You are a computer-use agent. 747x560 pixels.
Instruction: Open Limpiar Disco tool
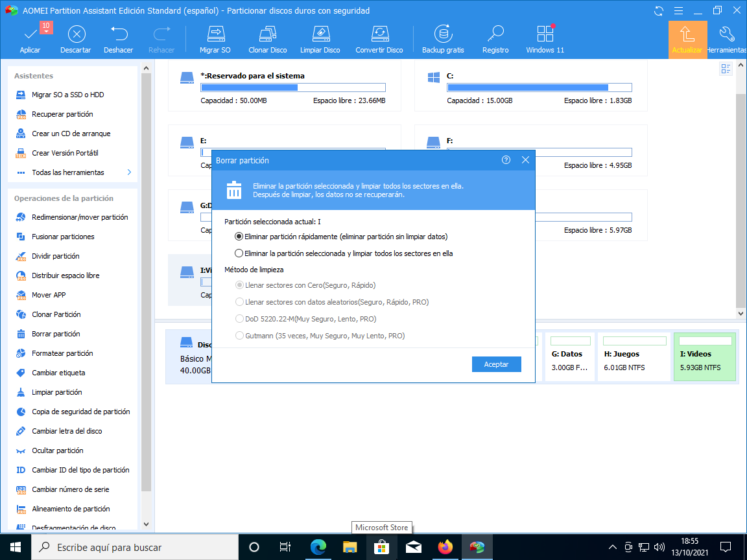point(320,40)
